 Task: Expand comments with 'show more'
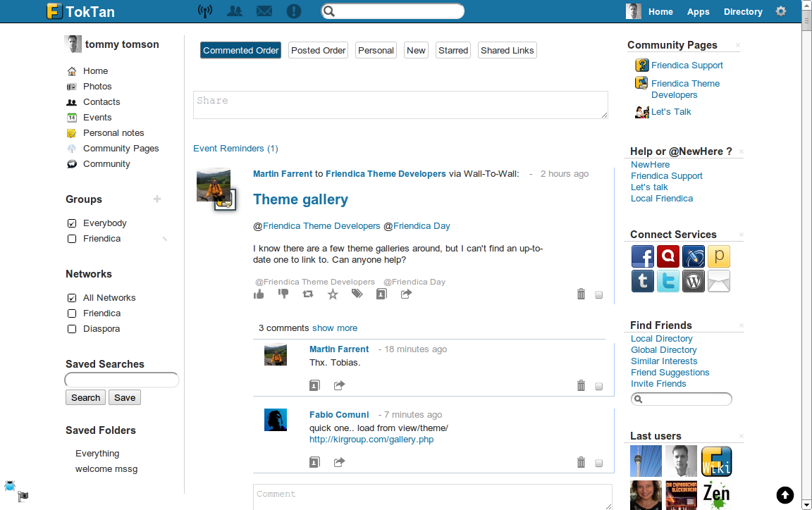tap(335, 328)
